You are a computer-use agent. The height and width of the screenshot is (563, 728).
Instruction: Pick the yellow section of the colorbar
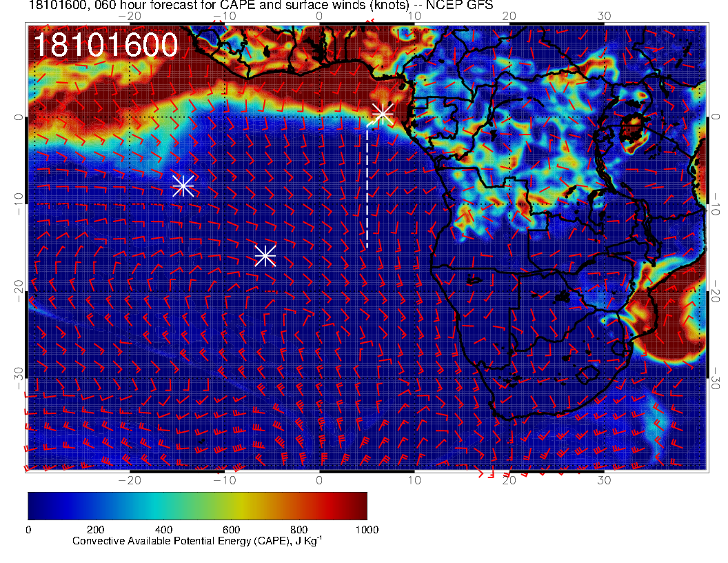(x=241, y=506)
